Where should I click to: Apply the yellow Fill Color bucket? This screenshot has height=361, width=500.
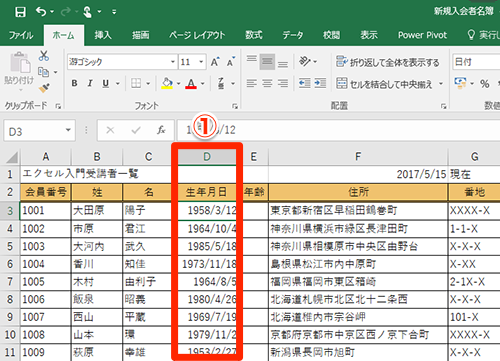[x=167, y=83]
